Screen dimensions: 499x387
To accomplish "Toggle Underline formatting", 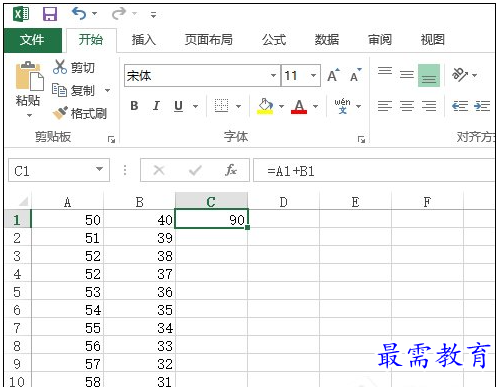I will 179,106.
